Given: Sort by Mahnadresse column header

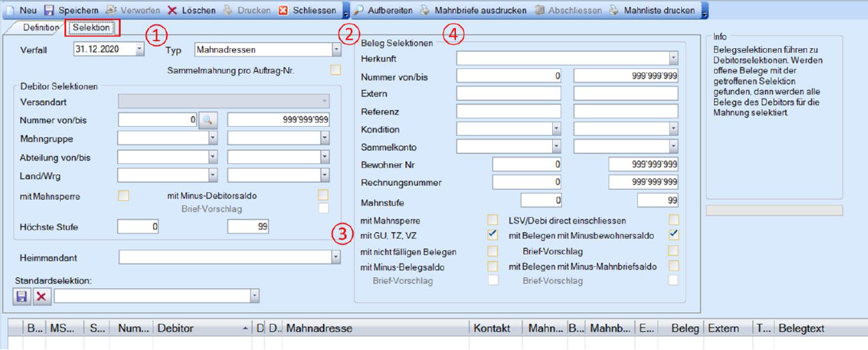Looking at the screenshot, I should [x=376, y=328].
